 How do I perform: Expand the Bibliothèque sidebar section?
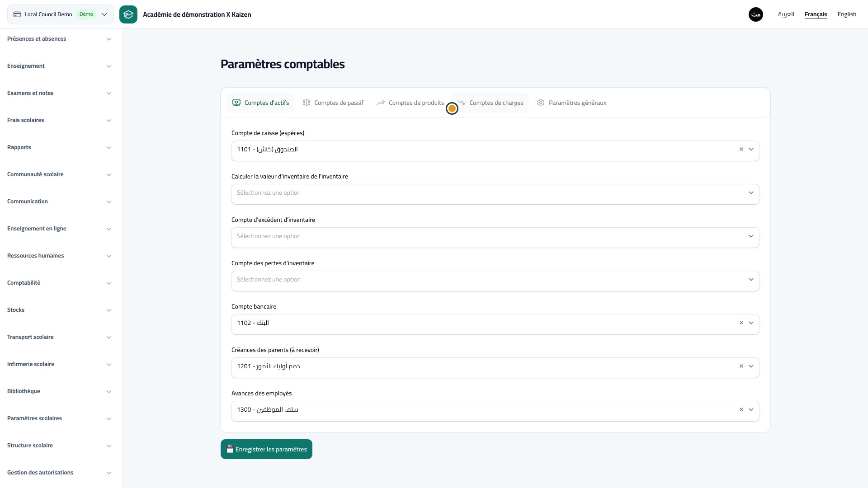point(59,391)
